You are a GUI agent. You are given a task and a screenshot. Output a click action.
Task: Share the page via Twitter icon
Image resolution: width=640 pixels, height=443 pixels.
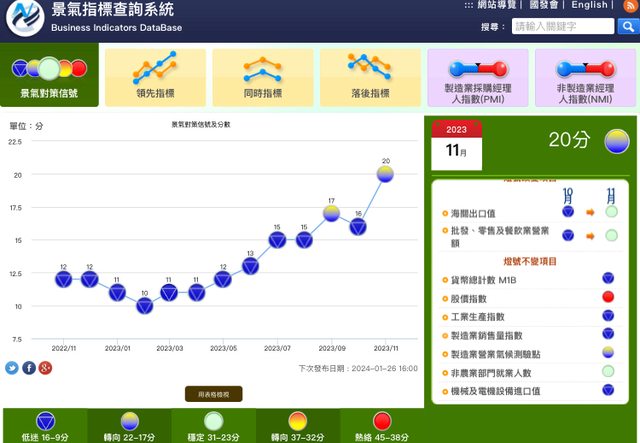[x=12, y=368]
